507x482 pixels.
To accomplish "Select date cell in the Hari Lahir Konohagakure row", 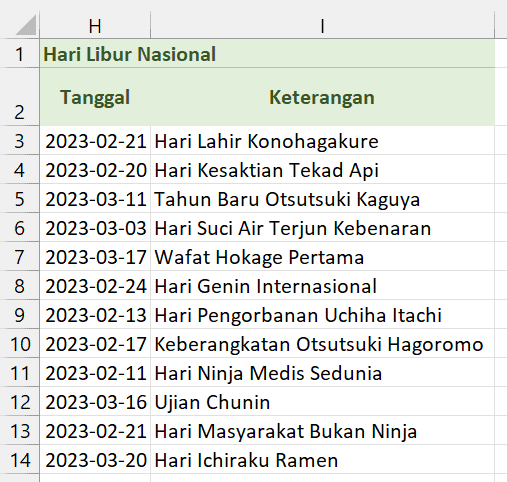I will [x=95, y=140].
